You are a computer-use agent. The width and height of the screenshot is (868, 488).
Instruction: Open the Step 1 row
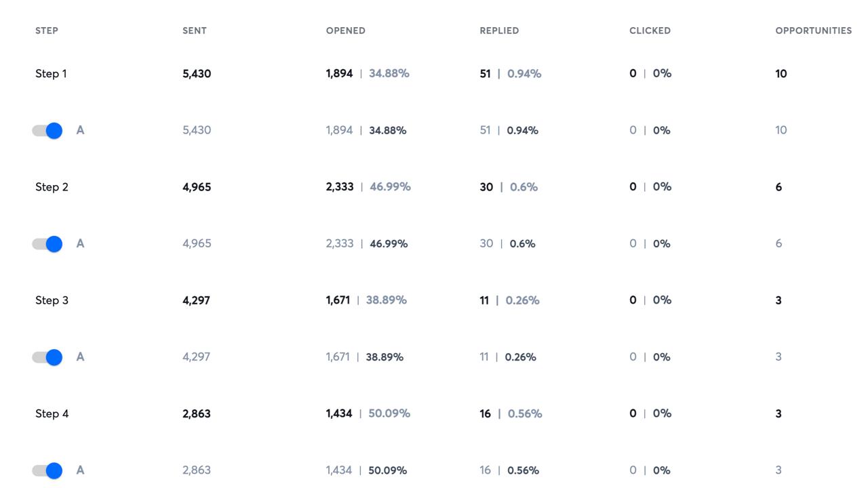[51, 74]
